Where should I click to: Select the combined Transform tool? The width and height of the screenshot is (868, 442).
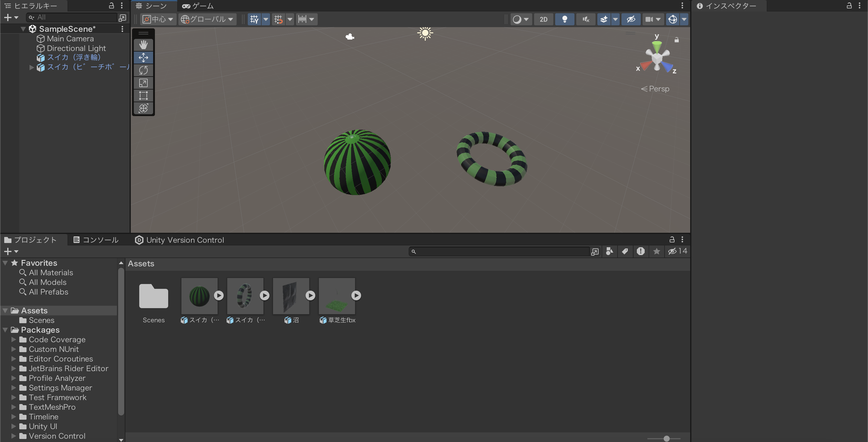coord(143,108)
